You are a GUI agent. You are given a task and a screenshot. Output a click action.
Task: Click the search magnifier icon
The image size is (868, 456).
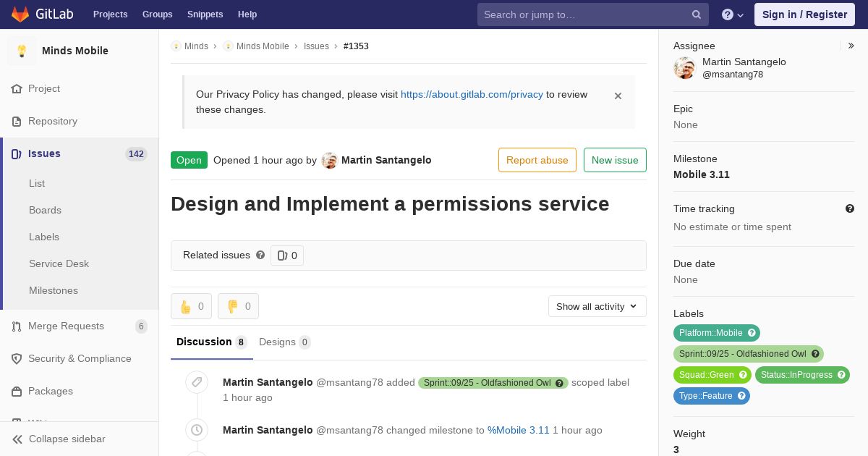click(x=697, y=14)
